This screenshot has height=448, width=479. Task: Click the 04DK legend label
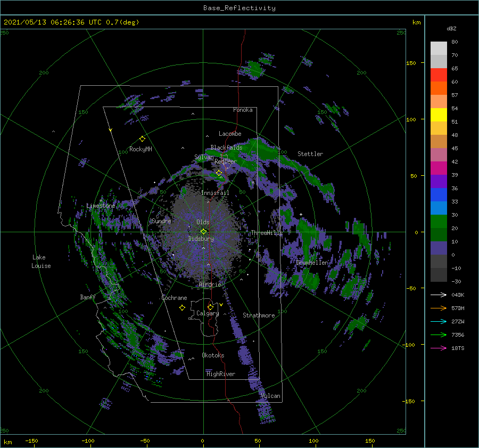coord(458,295)
